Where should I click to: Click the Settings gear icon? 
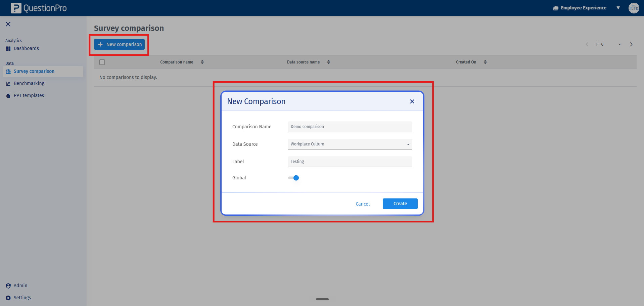[x=8, y=298]
